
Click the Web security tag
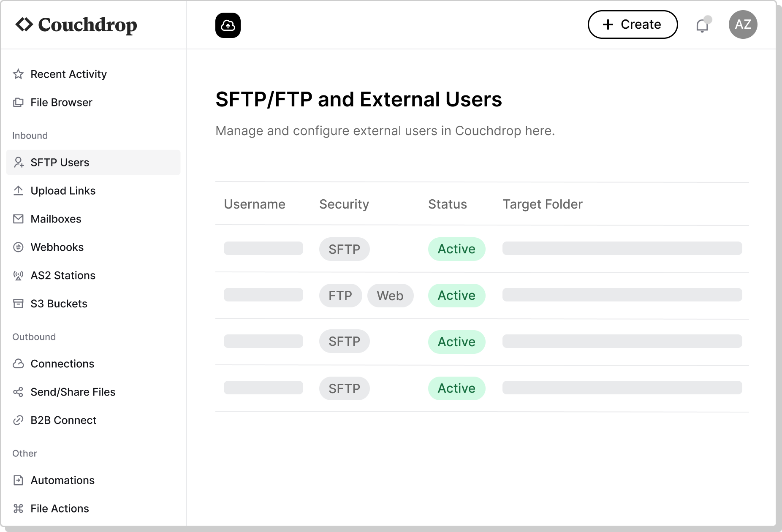click(x=391, y=296)
